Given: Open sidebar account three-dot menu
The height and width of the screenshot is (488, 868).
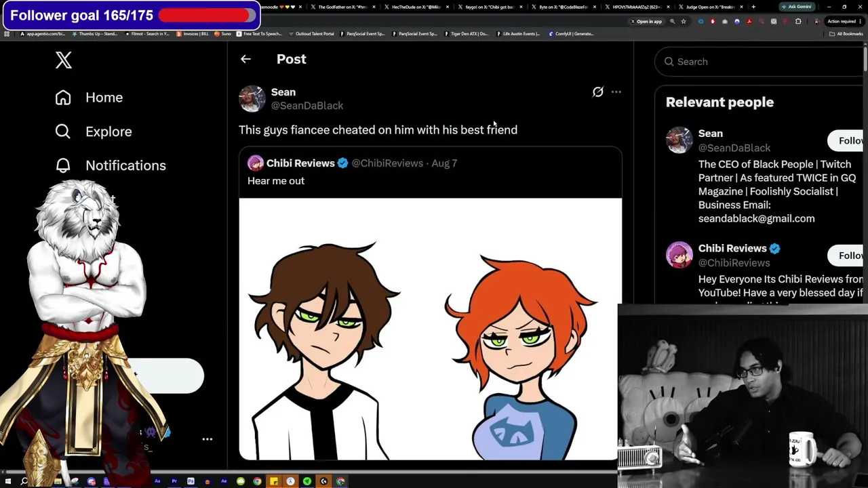Looking at the screenshot, I should click(208, 439).
